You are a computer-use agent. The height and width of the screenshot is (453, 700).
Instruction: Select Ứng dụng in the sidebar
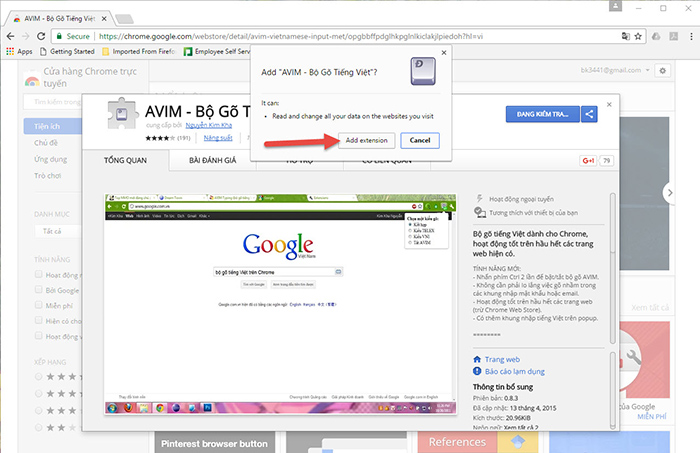pos(50,159)
